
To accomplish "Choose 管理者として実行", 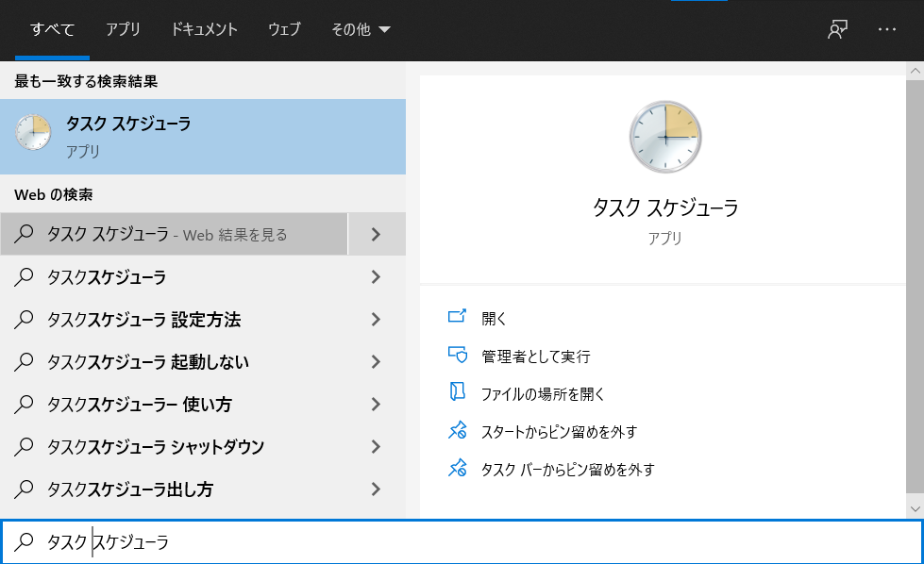I will click(536, 357).
